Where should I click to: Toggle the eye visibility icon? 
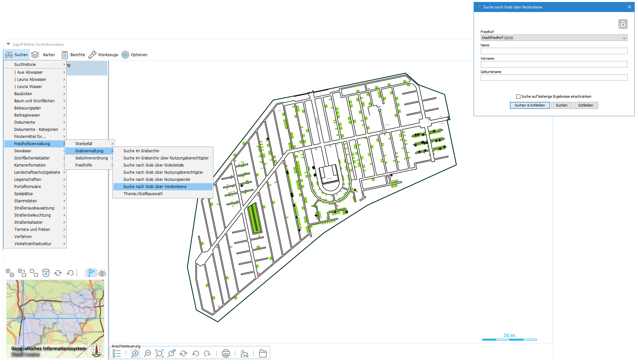(x=102, y=273)
